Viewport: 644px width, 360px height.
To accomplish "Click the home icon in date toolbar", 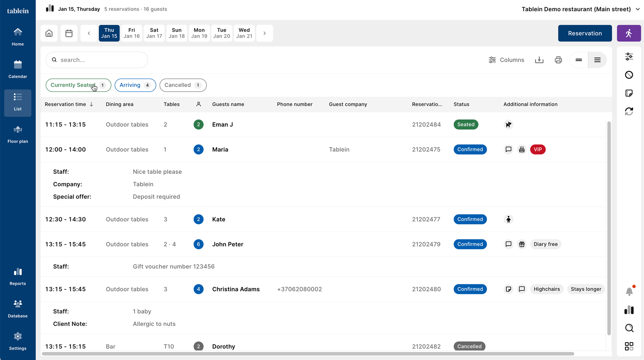I will coord(49,33).
